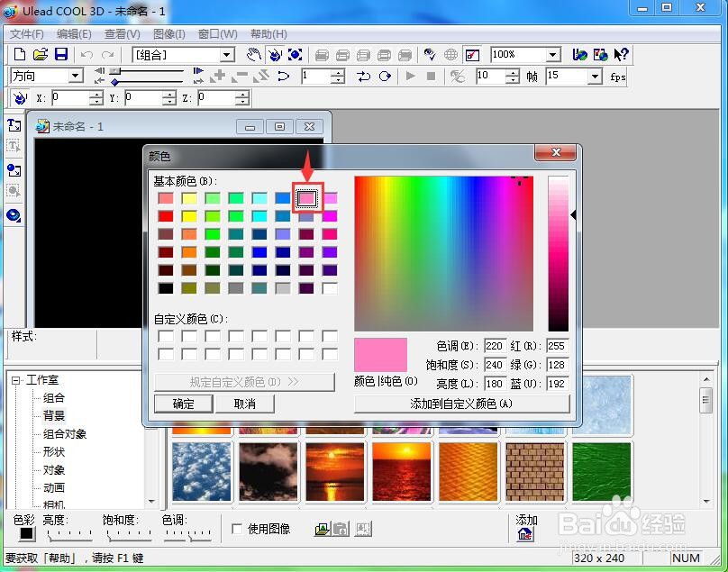Image resolution: width=728 pixels, height=572 pixels.
Task: Collapse the 工作室 tree node
Action: click(x=16, y=380)
